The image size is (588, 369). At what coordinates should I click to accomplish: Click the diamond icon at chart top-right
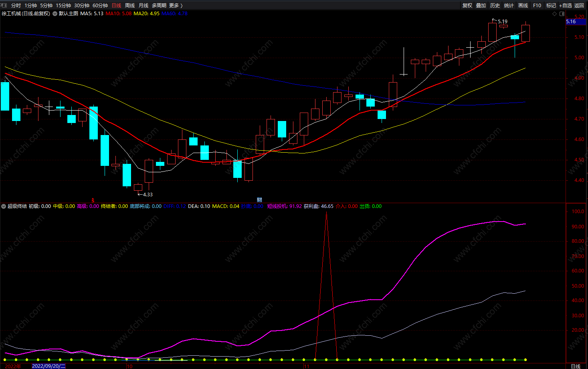click(x=555, y=14)
